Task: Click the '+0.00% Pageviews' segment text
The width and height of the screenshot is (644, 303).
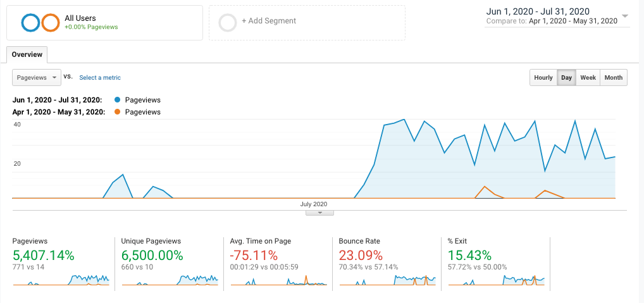Action: (x=91, y=27)
